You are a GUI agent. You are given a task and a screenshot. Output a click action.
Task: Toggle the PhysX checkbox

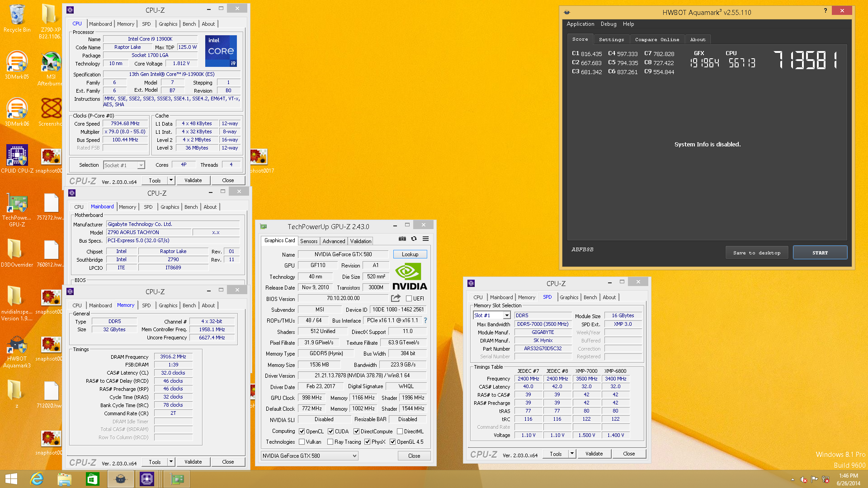[x=367, y=442]
